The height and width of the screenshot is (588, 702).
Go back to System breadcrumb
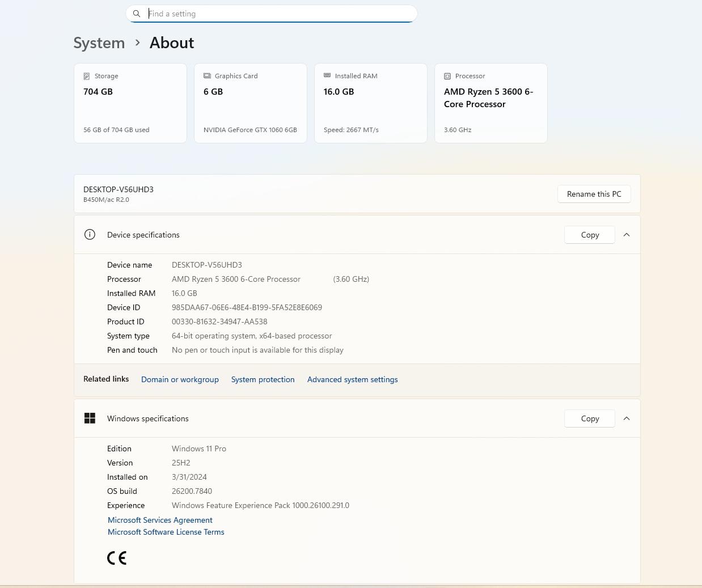99,43
